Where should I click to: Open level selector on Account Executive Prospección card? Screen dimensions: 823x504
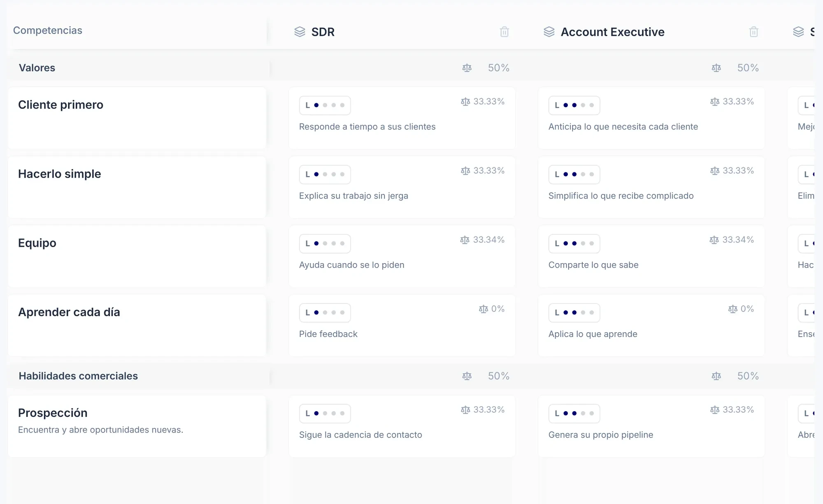574,413
